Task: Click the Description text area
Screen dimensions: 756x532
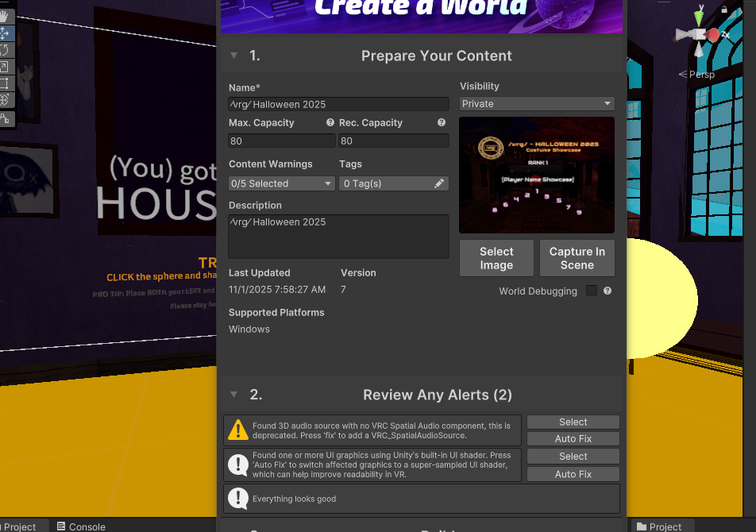Action: click(x=338, y=237)
